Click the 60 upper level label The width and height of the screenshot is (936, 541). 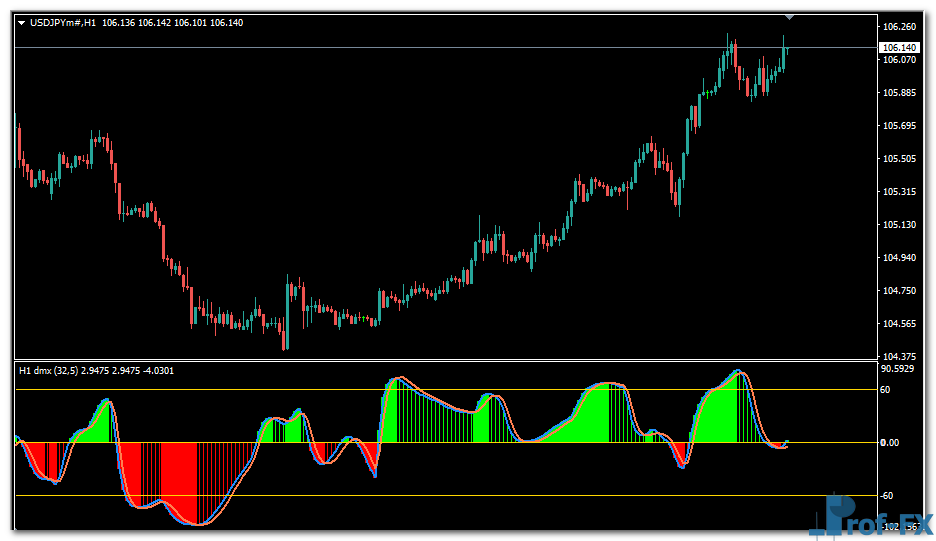tap(885, 389)
